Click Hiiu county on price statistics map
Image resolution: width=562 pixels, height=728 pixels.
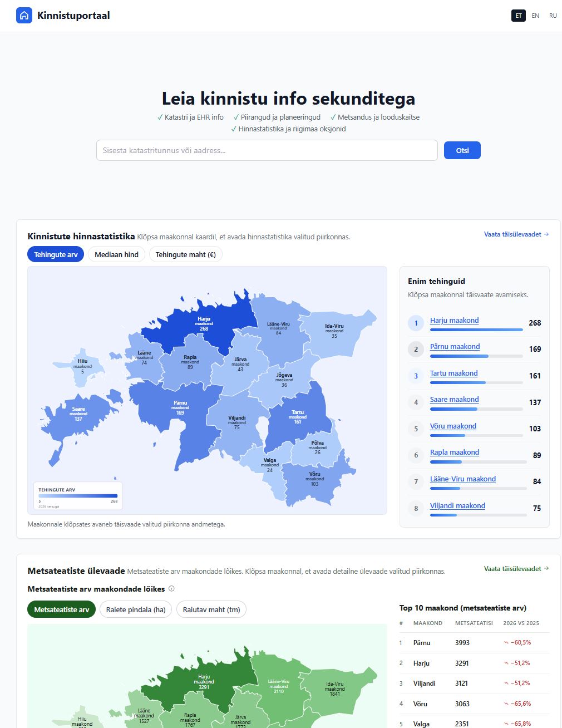coord(82,366)
